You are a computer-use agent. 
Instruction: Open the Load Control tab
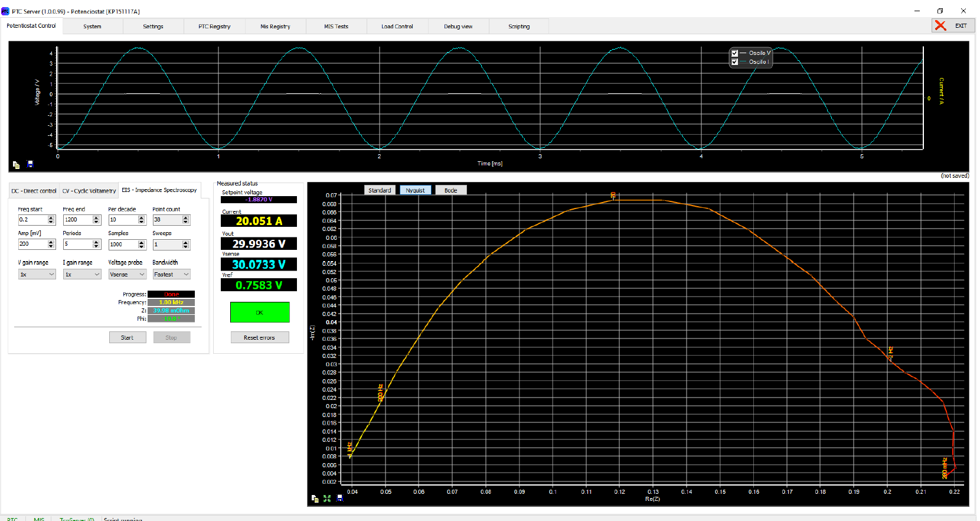coord(397,27)
